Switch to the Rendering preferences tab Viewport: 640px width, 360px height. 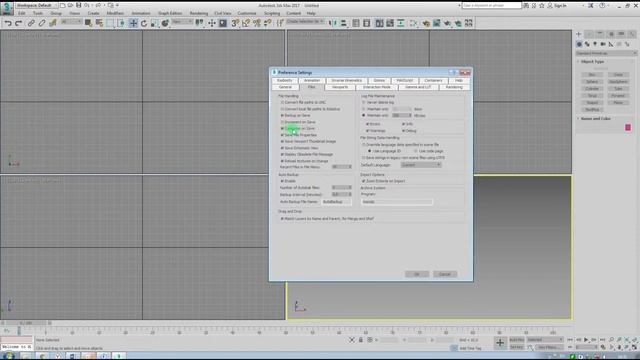click(454, 87)
